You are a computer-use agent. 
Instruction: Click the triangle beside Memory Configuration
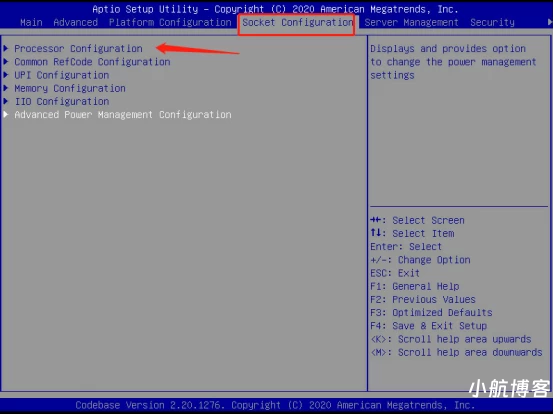(6, 88)
